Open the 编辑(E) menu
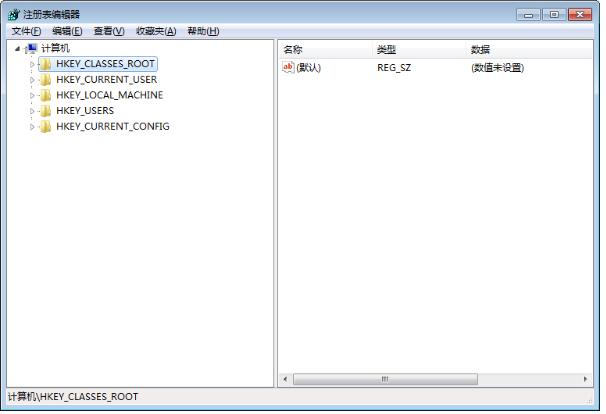Viewport: 606px width, 414px height. [67, 31]
